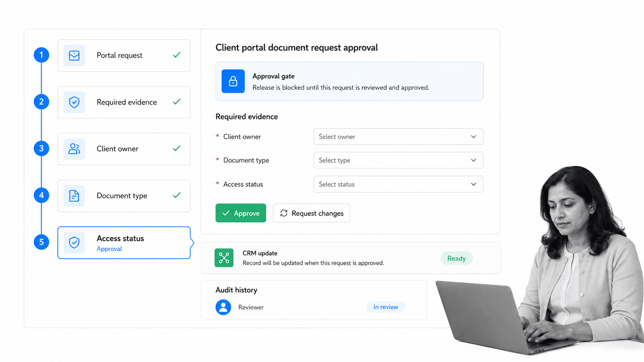Click step number 1 circle
The width and height of the screenshot is (644, 362).
[41, 55]
